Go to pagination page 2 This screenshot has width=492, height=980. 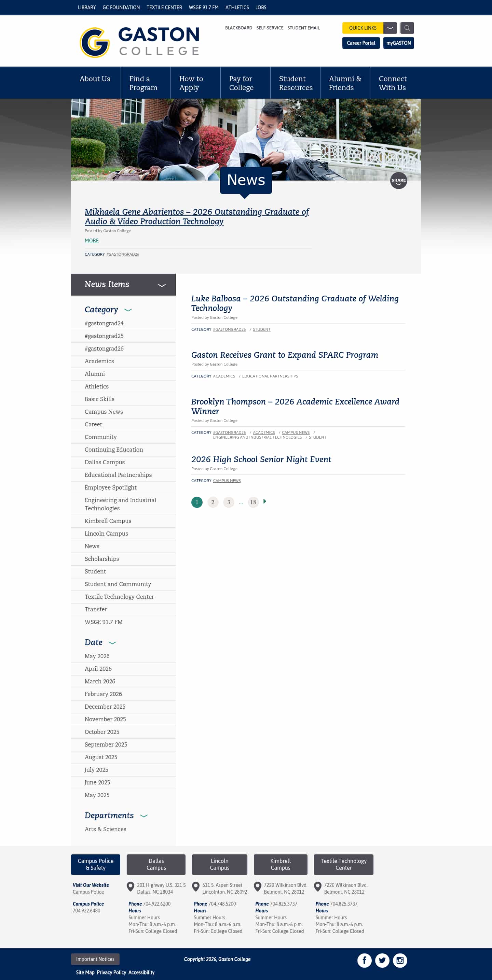pos(213,502)
